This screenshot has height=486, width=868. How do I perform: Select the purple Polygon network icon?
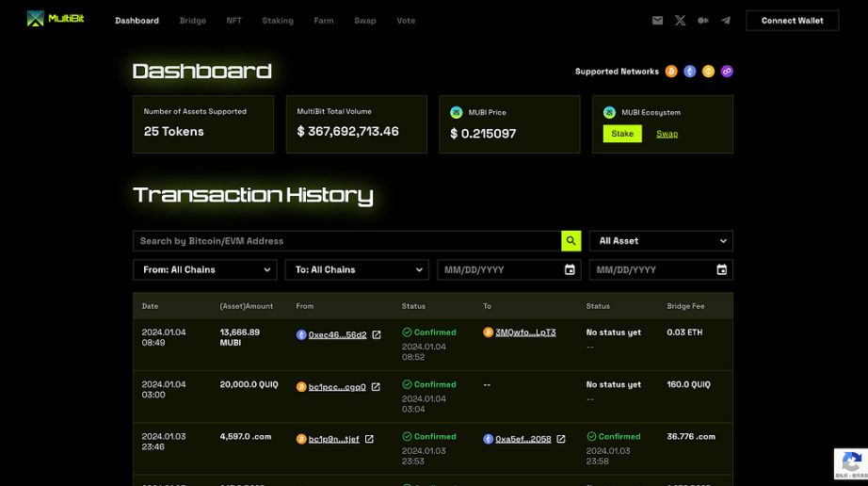click(727, 72)
